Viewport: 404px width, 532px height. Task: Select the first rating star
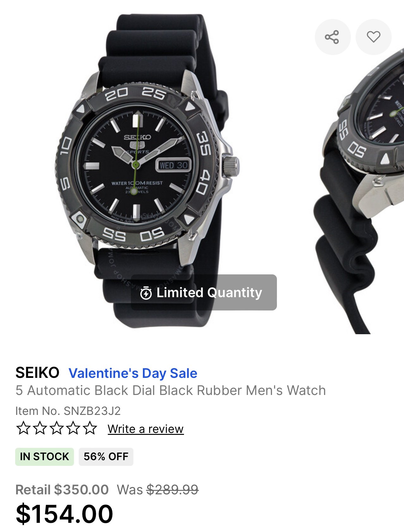[23, 428]
